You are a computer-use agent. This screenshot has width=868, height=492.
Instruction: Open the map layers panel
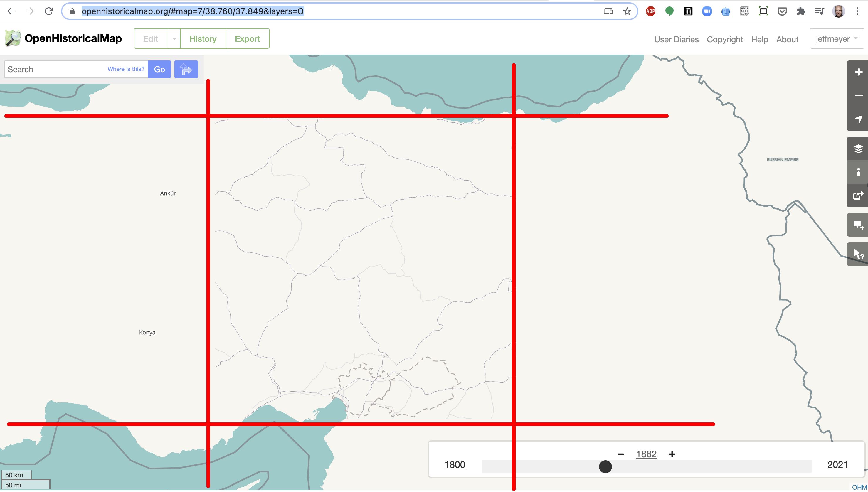click(859, 148)
